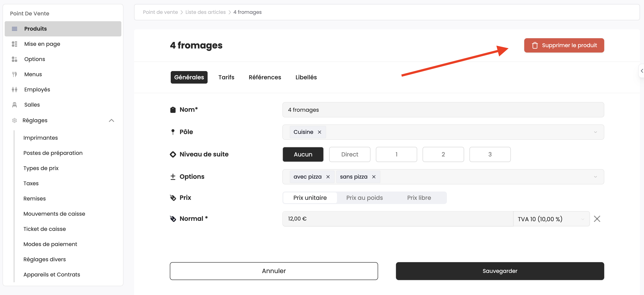The width and height of the screenshot is (644, 295).
Task: Click the Mise en page layout icon
Action: tap(15, 44)
